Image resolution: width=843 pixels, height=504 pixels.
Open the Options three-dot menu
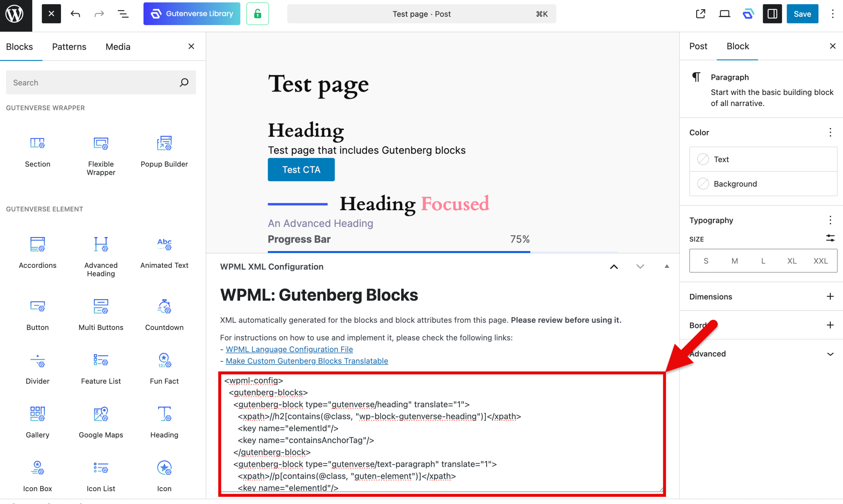832,14
